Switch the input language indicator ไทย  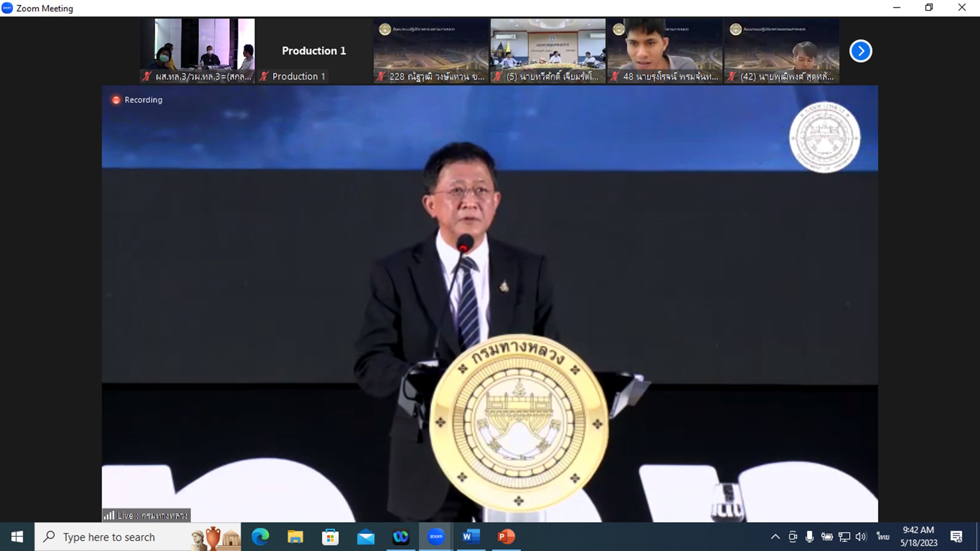pos(882,537)
